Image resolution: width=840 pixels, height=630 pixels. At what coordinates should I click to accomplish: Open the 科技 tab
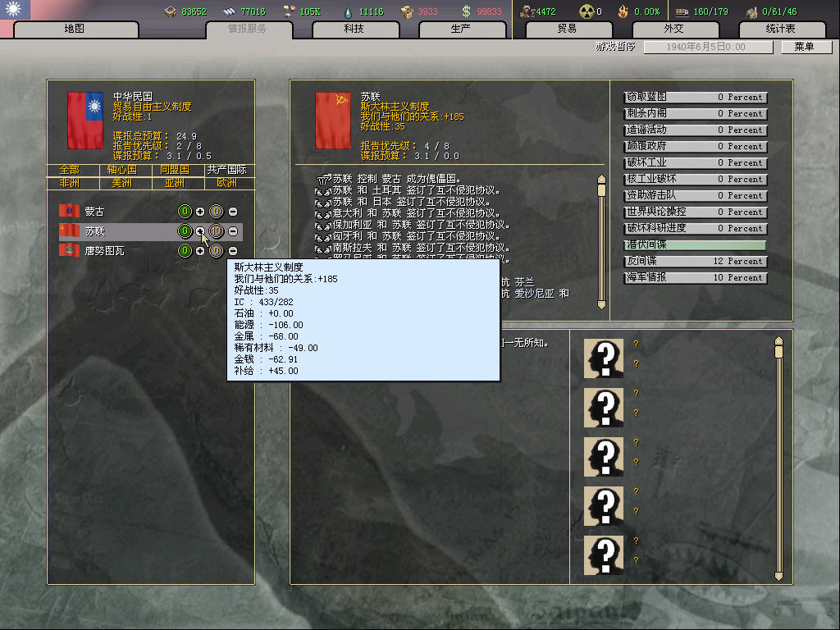coord(354,29)
